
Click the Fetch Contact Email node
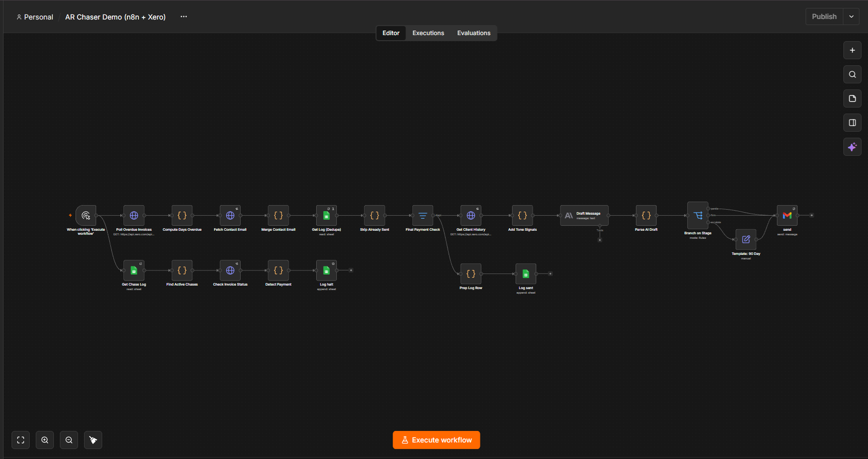pyautogui.click(x=230, y=216)
